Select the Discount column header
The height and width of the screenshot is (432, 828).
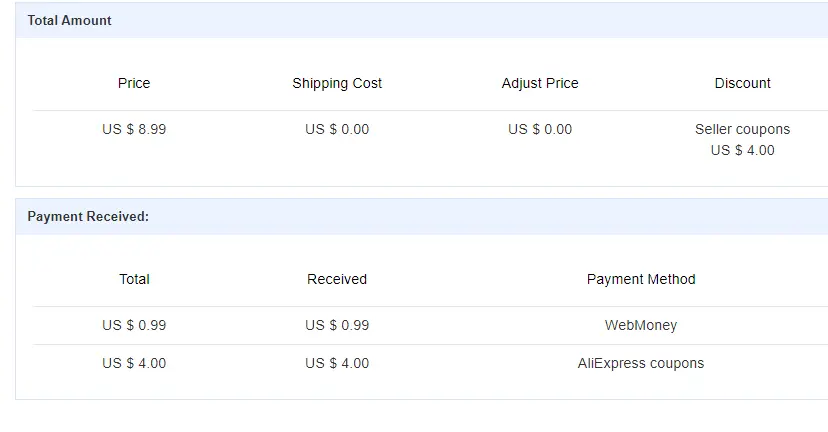point(742,83)
